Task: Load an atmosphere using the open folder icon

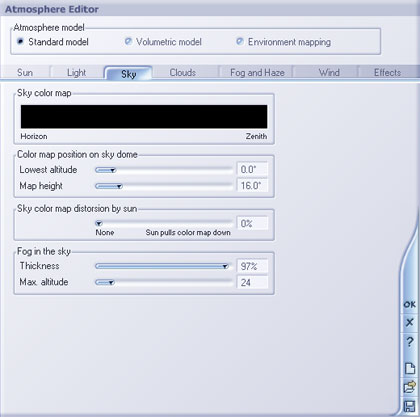Action: (x=410, y=387)
